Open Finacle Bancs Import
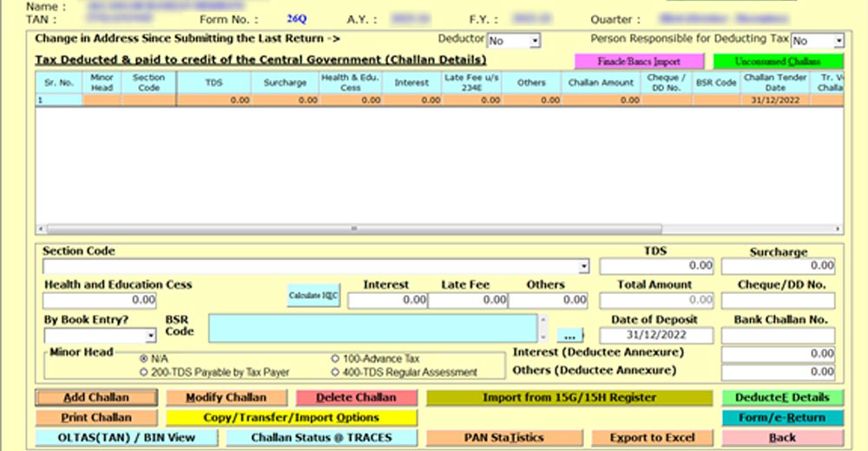 639,62
